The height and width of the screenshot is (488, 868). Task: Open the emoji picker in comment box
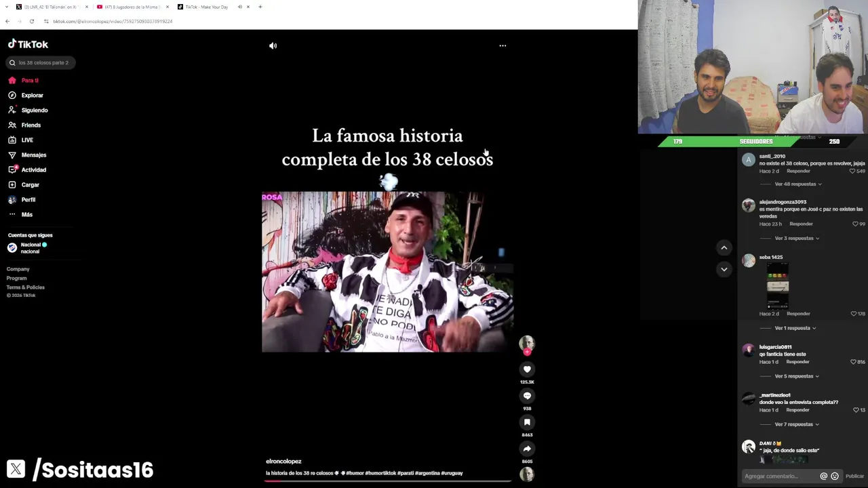(x=835, y=476)
